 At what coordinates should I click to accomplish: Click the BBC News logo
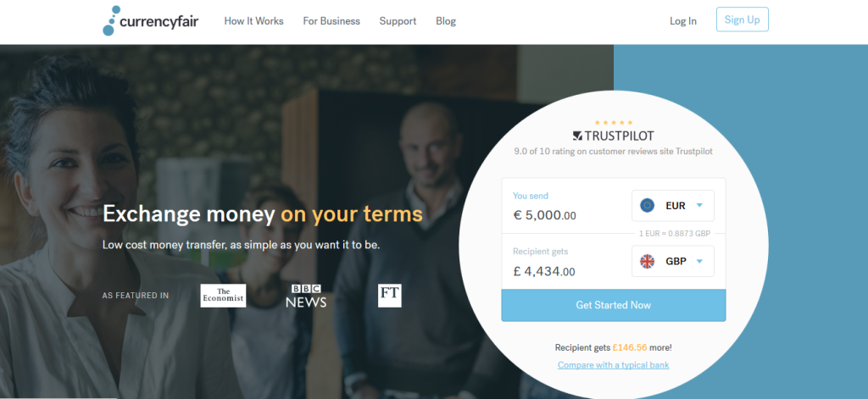click(306, 296)
